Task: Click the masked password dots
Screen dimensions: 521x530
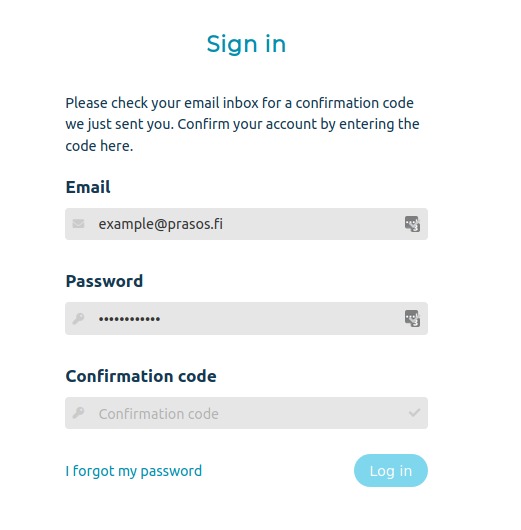Action: coord(129,319)
